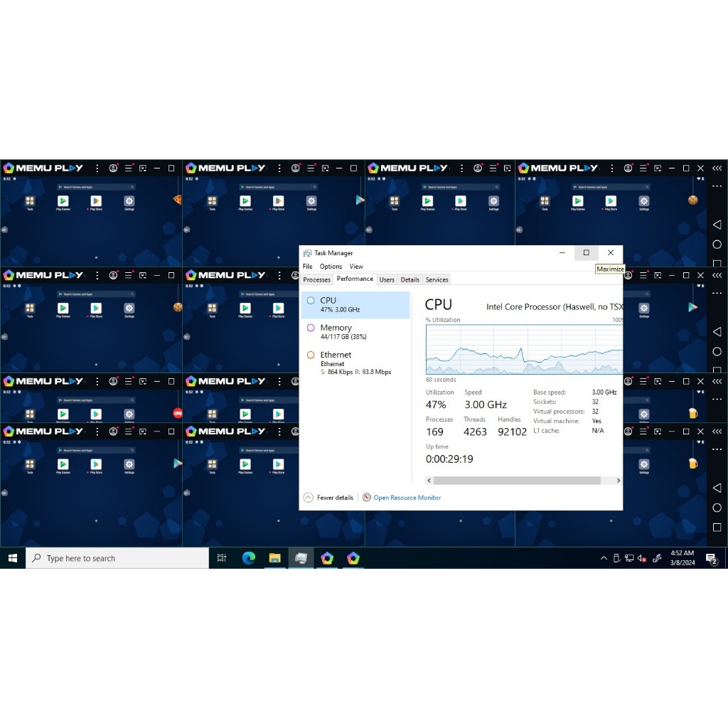Select the Performance tab
Screen dimensions: 728x728
pos(355,279)
